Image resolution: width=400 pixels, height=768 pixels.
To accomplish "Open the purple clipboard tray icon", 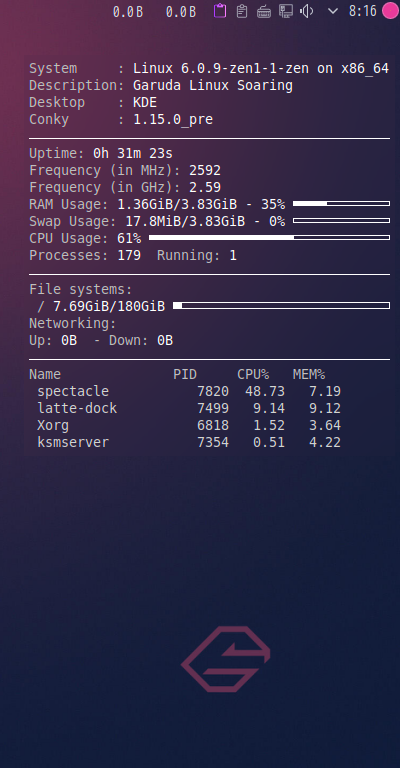I will click(x=220, y=11).
